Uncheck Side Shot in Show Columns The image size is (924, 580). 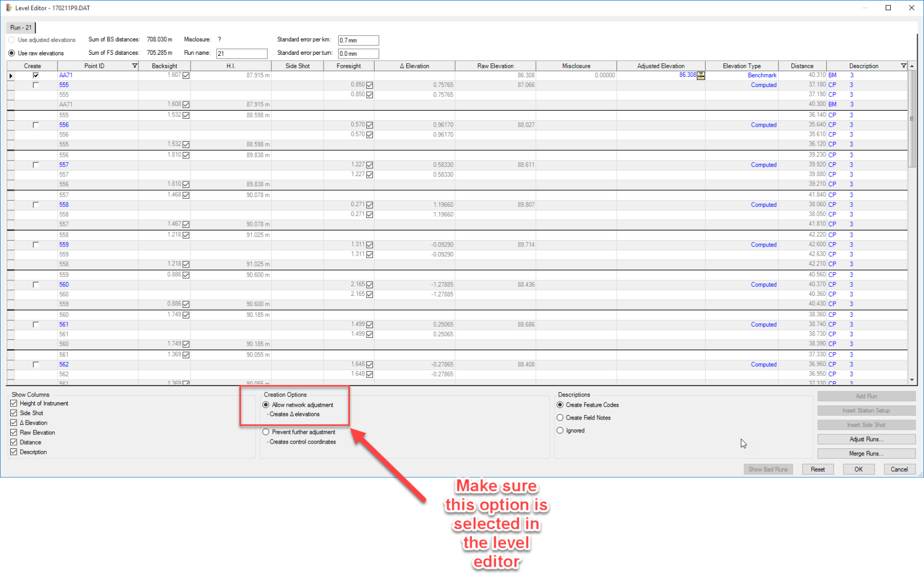[13, 412]
